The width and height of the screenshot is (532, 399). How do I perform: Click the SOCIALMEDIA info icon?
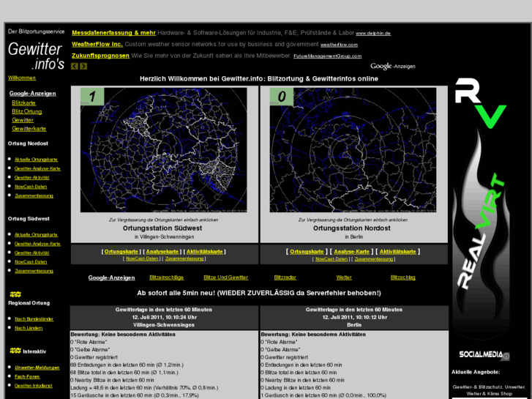pos(506,356)
